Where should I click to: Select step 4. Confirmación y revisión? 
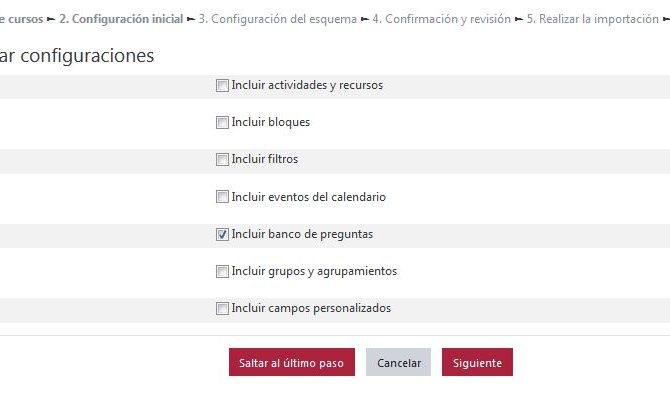click(x=441, y=19)
